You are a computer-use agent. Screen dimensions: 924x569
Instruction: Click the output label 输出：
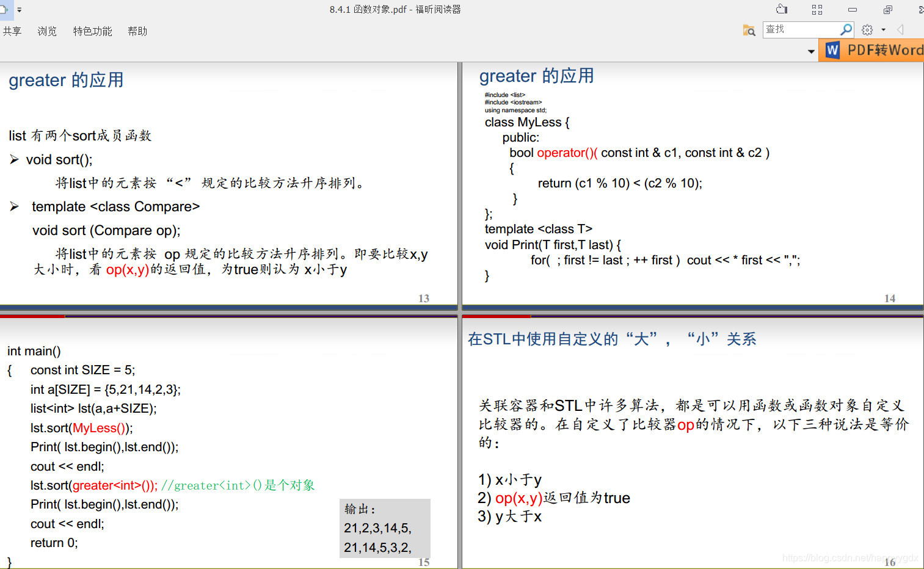tap(361, 509)
